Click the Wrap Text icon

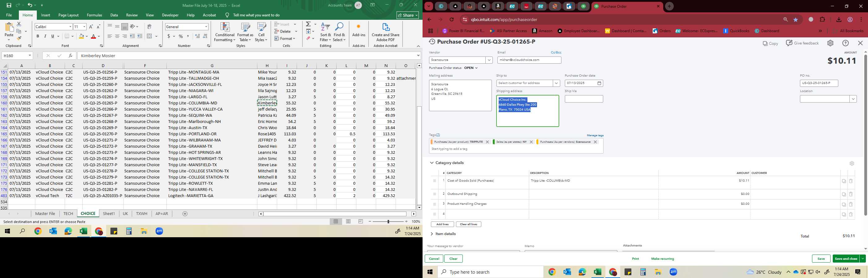149,27
